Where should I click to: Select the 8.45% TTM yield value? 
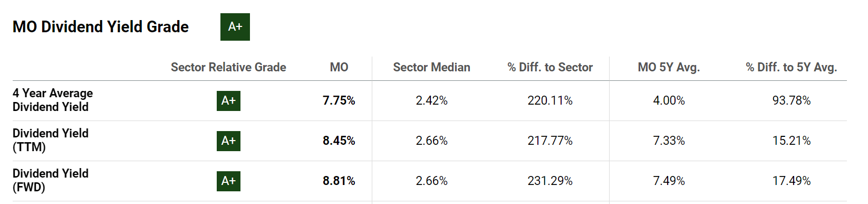pos(339,141)
